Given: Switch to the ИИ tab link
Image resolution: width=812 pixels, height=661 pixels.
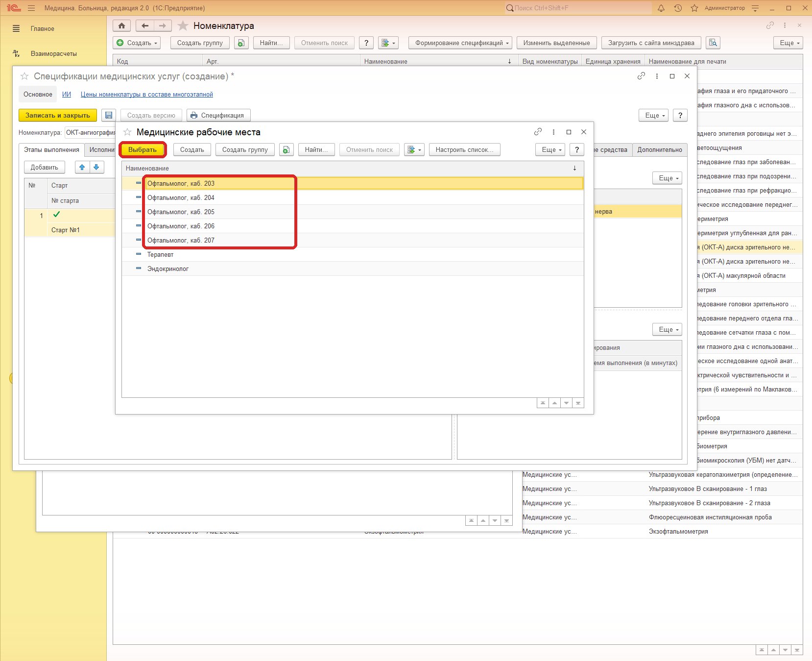Looking at the screenshot, I should point(67,94).
